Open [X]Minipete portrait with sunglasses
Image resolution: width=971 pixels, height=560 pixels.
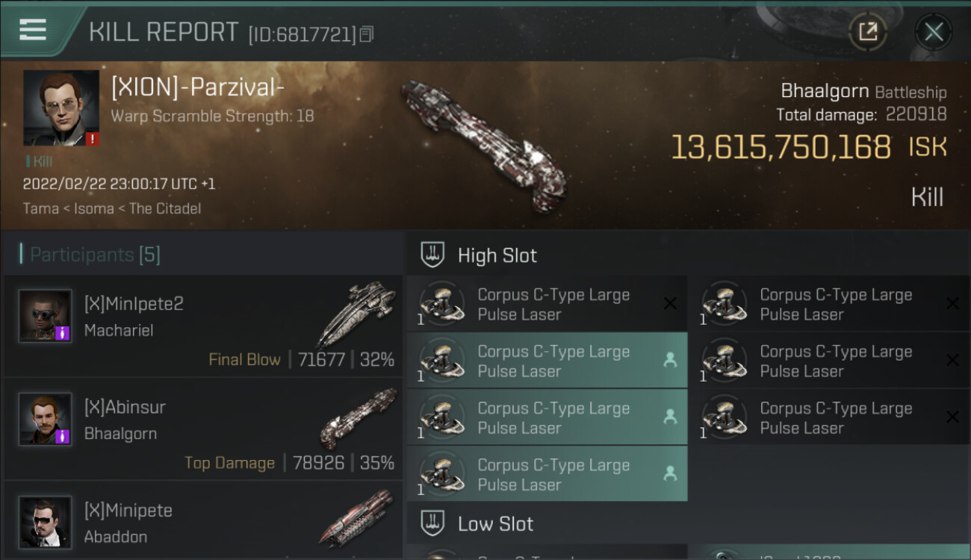point(45,521)
